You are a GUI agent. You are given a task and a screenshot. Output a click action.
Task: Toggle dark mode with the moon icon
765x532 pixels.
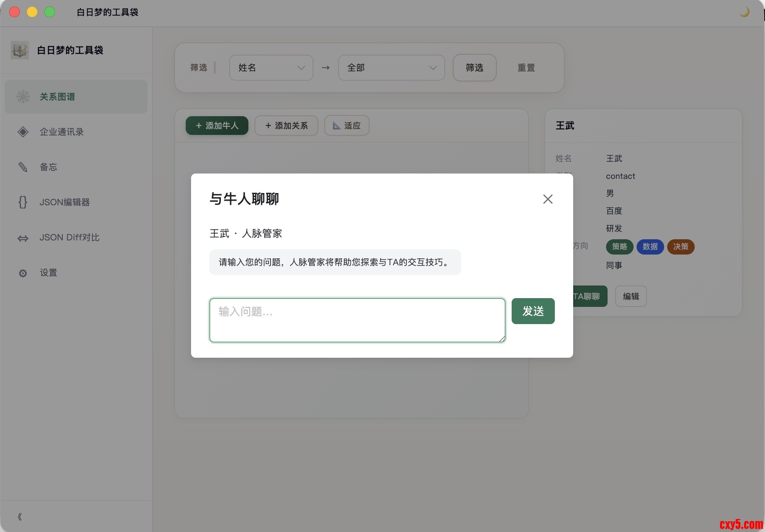click(744, 12)
